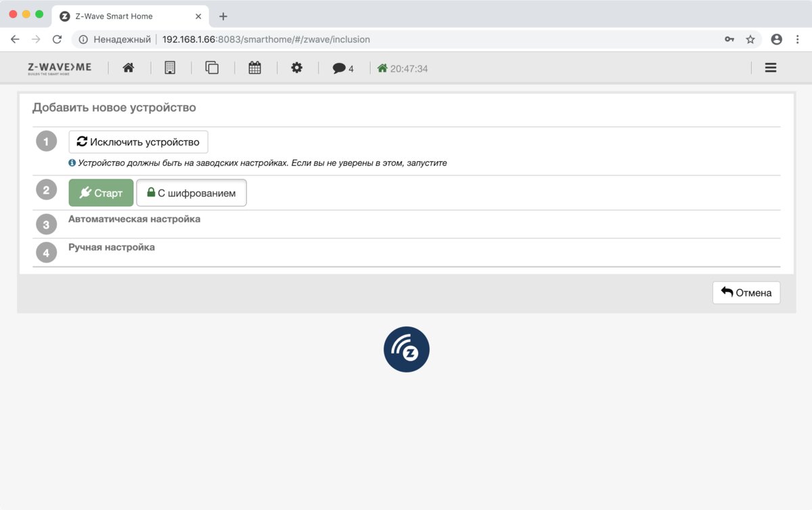Click Исключить устройство button
The height and width of the screenshot is (510, 812).
tap(138, 142)
